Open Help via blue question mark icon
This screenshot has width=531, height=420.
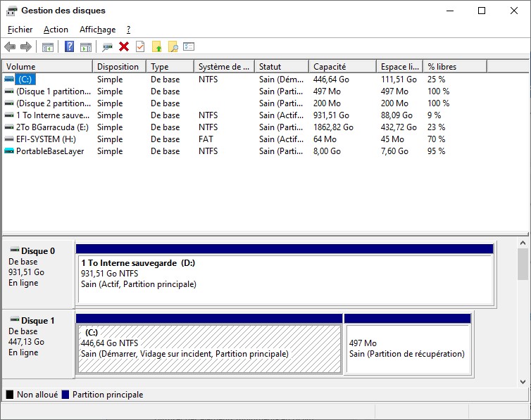pyautogui.click(x=69, y=47)
